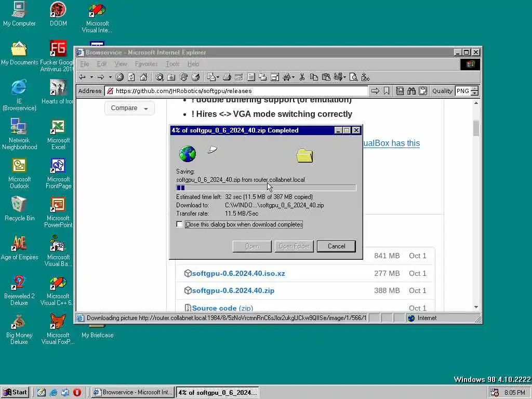Open the DOOM desktop shortcut
Screen dimensions: 532x399
(58, 14)
